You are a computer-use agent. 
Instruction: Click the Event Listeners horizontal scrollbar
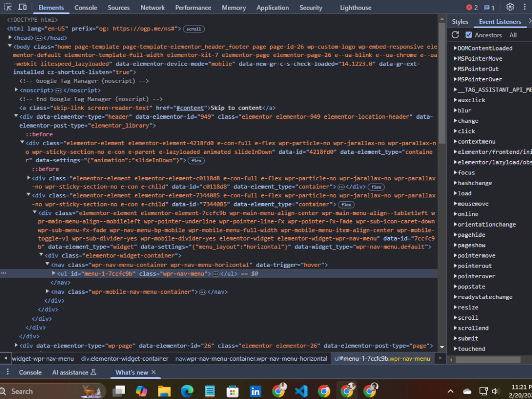[x=488, y=360]
